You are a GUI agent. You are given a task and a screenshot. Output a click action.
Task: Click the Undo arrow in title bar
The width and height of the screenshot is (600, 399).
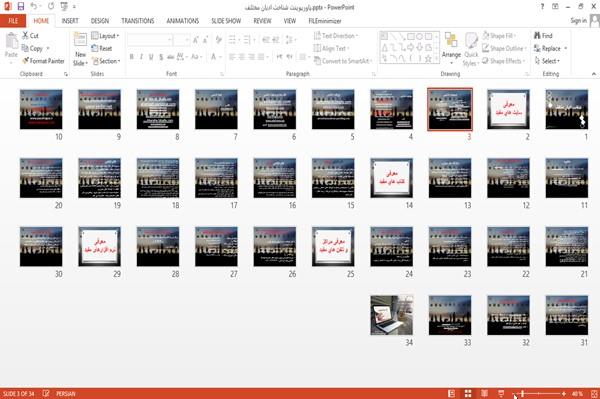tap(34, 6)
